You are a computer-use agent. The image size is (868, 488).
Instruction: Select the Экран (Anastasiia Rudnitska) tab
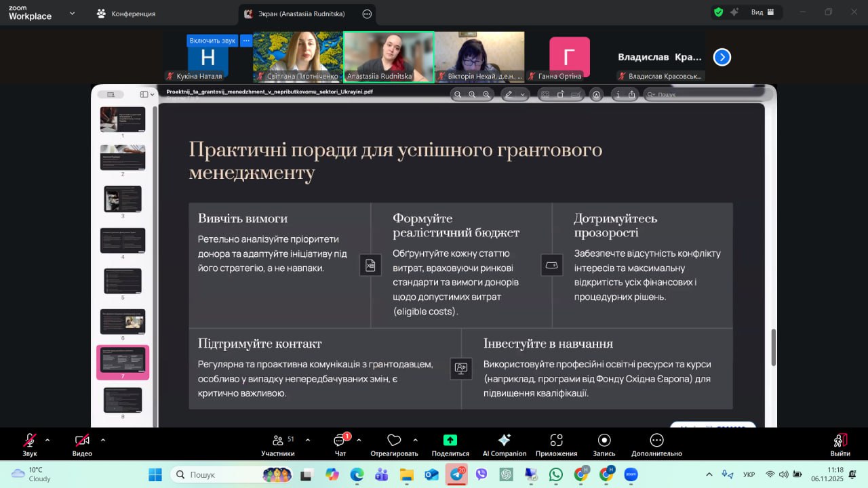(x=302, y=14)
